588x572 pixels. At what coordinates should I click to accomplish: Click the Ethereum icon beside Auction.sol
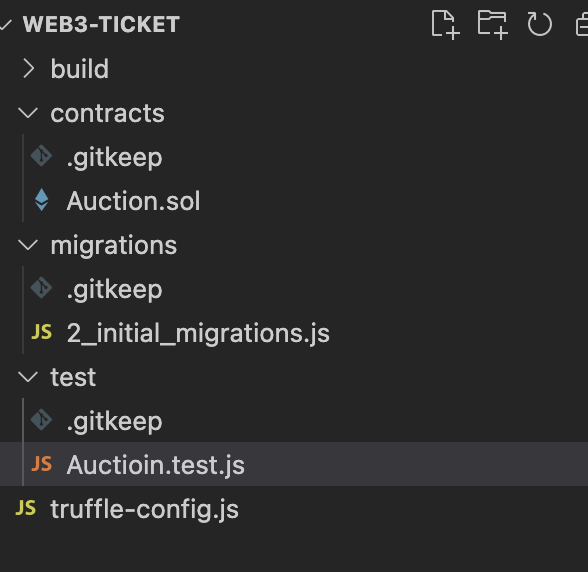pos(41,200)
